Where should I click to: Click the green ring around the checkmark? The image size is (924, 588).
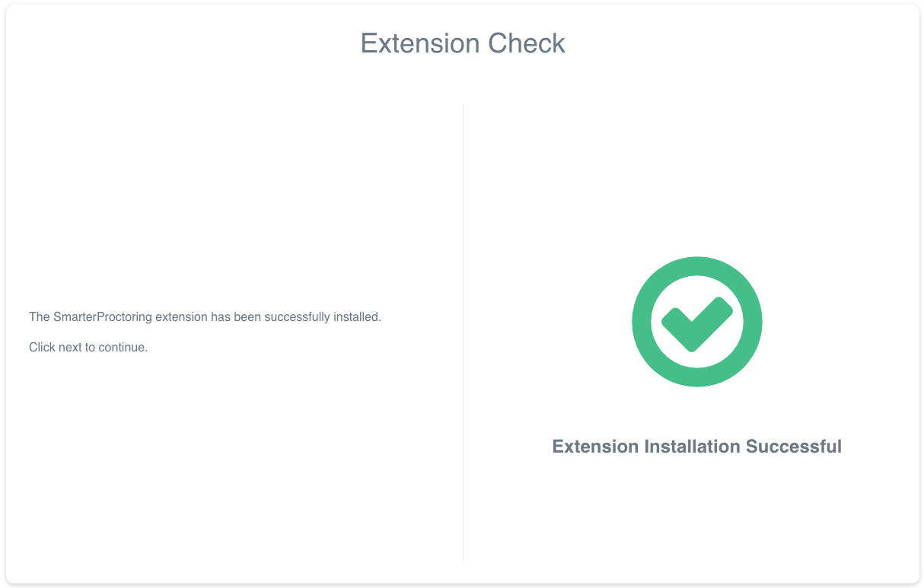[x=642, y=321]
